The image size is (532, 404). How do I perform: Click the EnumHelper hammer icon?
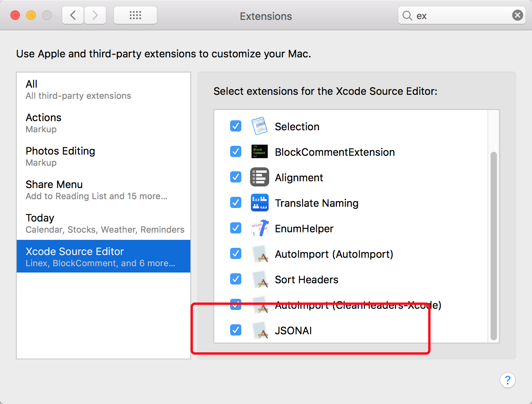tap(260, 228)
